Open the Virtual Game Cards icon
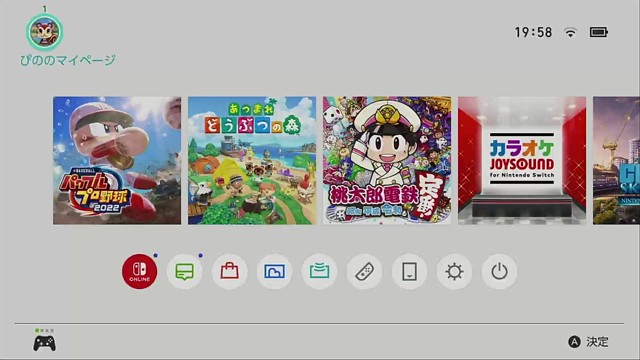Viewport: 640px width, 360px height. point(409,271)
